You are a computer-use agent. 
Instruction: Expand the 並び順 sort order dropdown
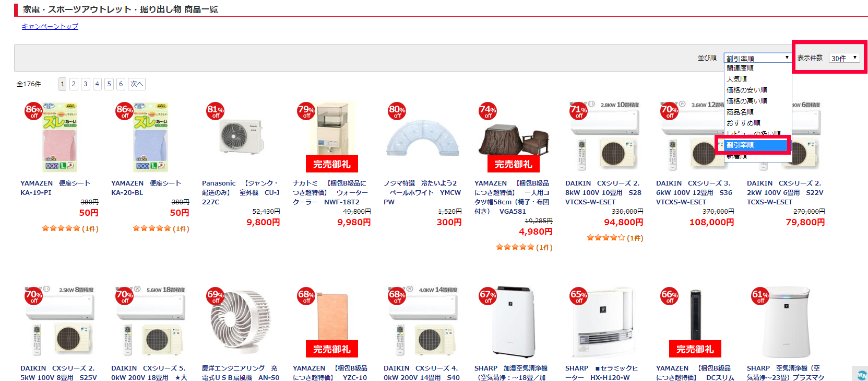[757, 58]
